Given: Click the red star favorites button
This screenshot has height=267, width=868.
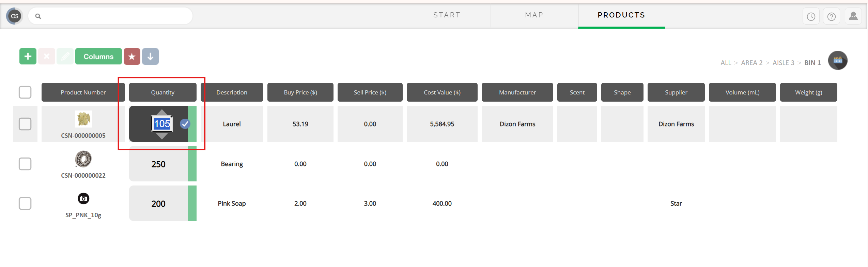Looking at the screenshot, I should point(132,56).
